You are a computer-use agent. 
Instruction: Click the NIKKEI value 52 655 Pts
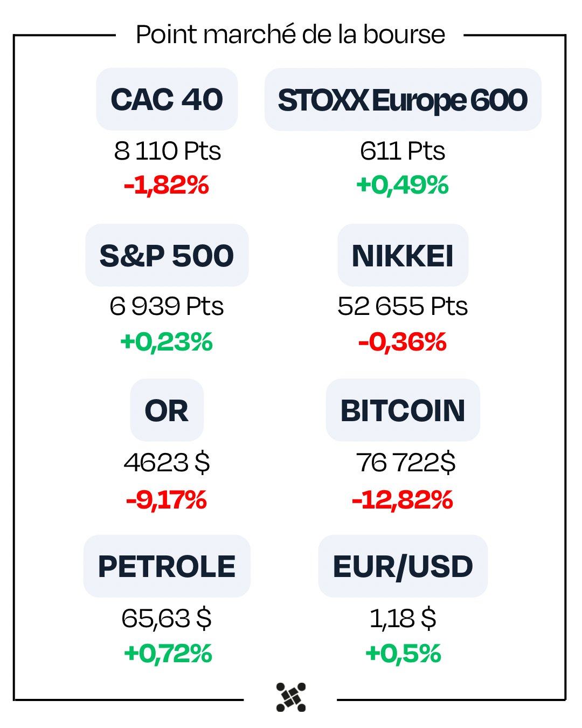(x=403, y=306)
